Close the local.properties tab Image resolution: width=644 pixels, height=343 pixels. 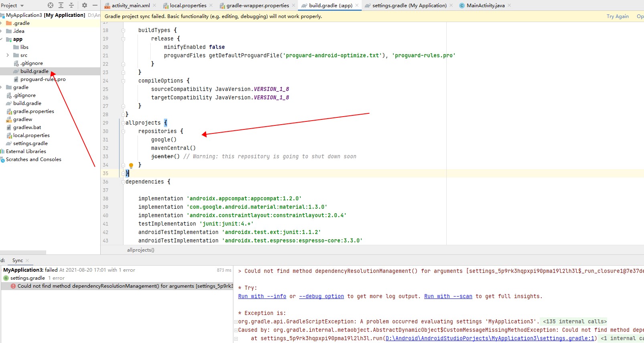(x=211, y=5)
